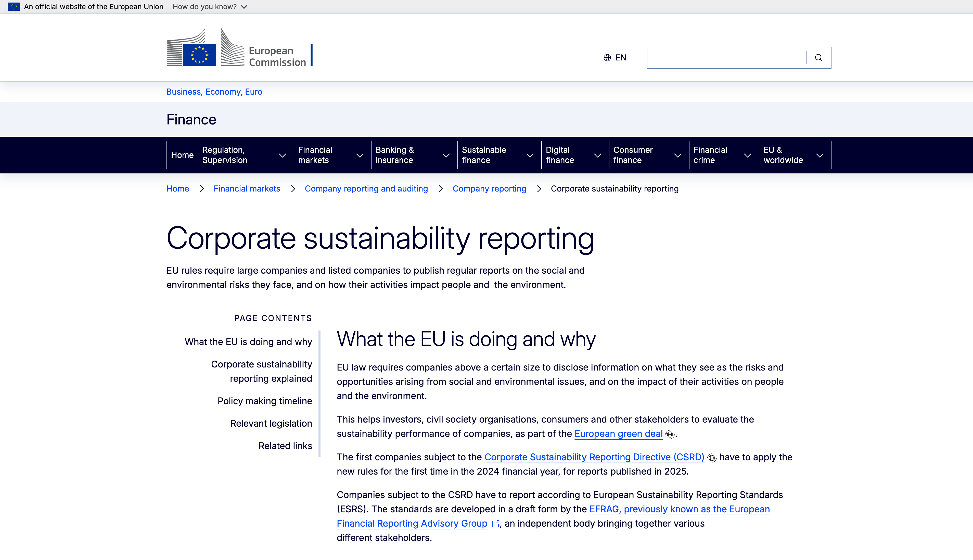Select the Home menu item in navigation bar
Viewport: 973px width, 560px height.
[x=182, y=155]
